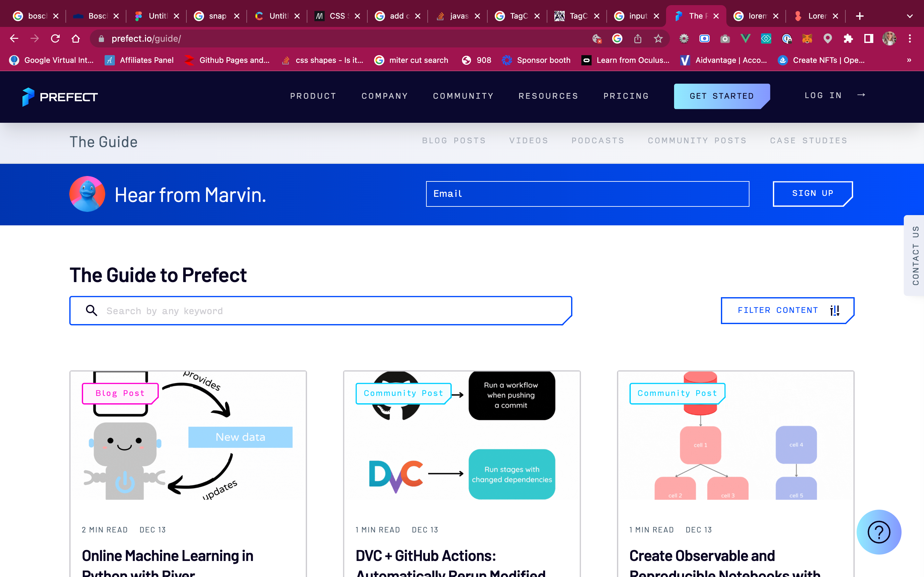Reload the page using refresh icon

[x=56, y=38]
